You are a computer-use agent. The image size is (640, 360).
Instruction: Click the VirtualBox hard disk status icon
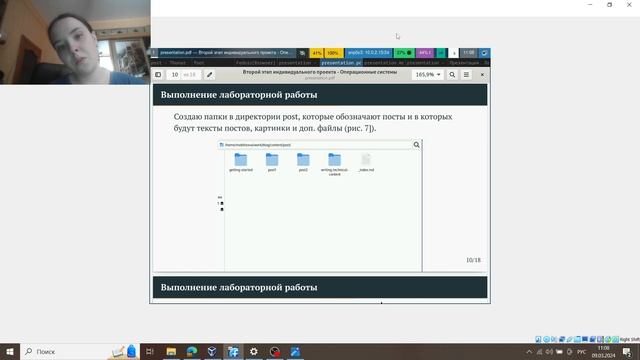pos(538,339)
